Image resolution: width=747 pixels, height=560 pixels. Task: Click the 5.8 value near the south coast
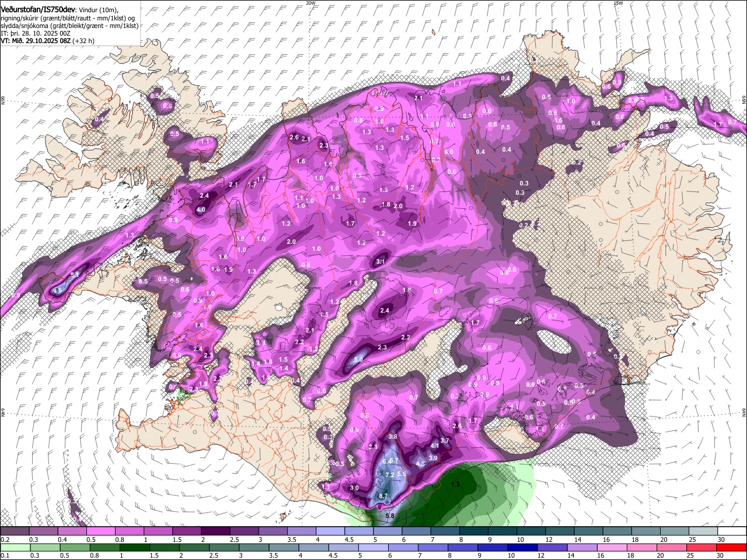pyautogui.click(x=390, y=516)
